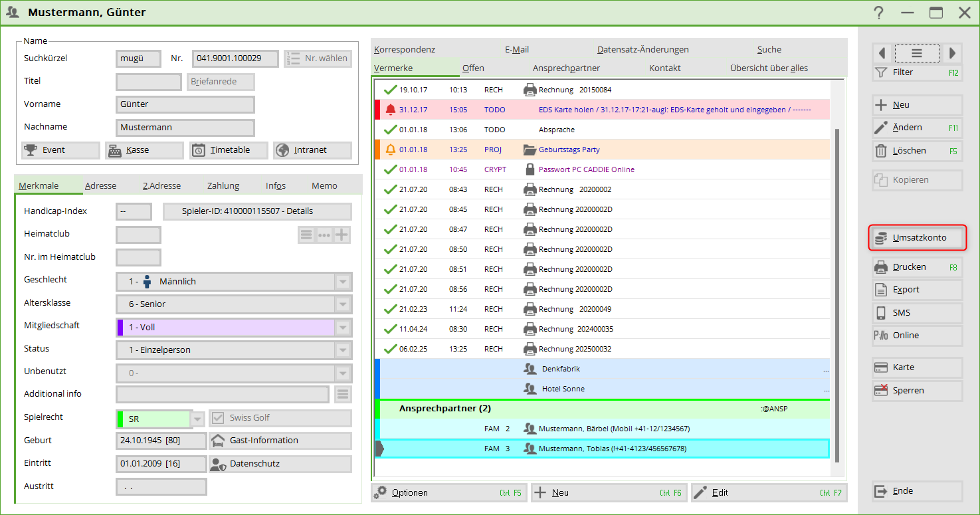Click the Spieler-ID Details button
980x515 pixels.
click(256, 211)
